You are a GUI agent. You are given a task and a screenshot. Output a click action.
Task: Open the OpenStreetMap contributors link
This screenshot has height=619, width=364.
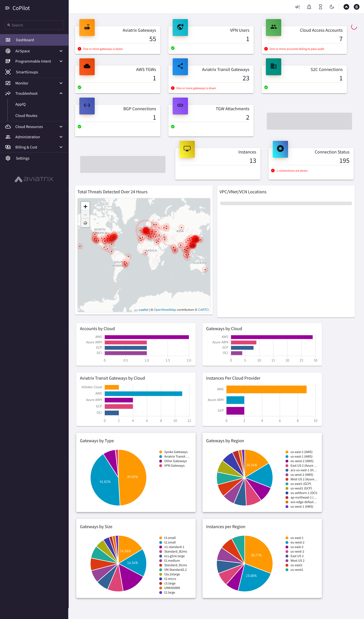pyautogui.click(x=165, y=309)
